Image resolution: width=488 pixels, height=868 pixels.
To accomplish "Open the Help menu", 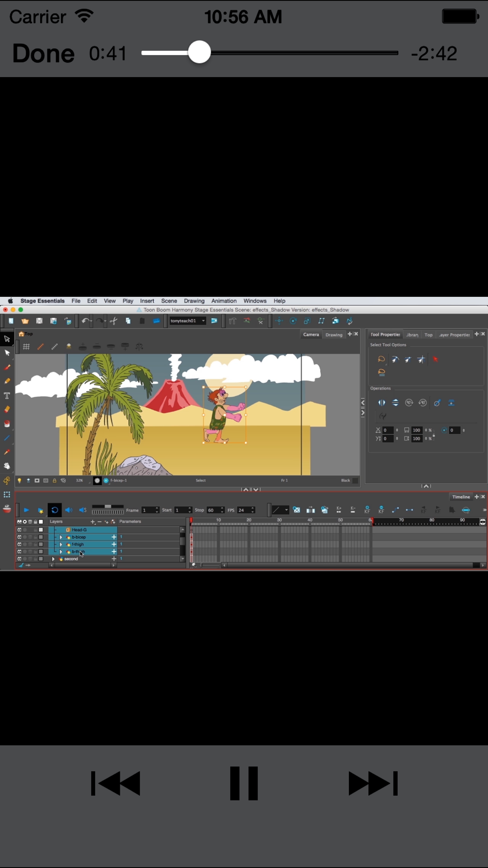I will click(280, 301).
